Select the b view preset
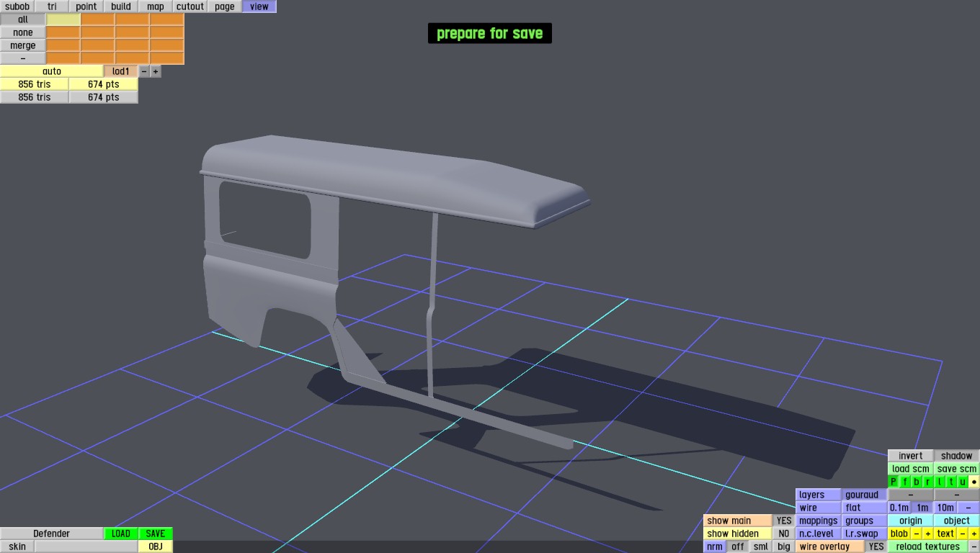This screenshot has height=553, width=980. coord(917,482)
